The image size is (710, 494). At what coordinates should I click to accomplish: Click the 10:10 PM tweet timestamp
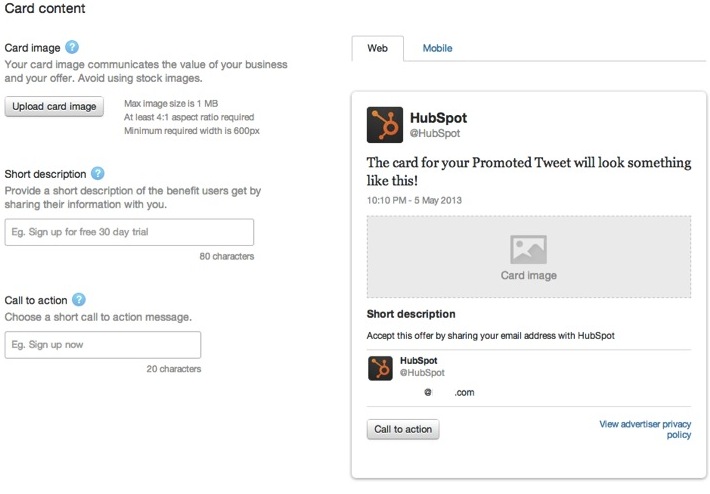[x=414, y=200]
